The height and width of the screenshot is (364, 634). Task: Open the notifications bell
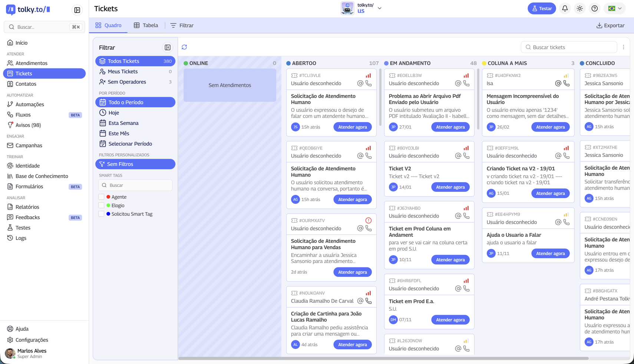pos(565,9)
